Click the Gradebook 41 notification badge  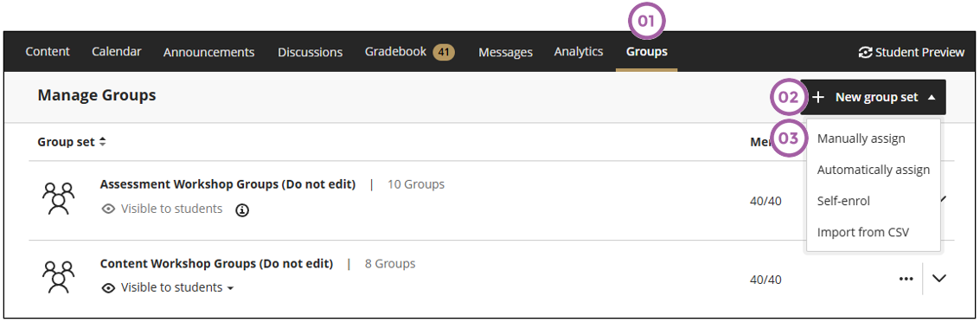444,52
